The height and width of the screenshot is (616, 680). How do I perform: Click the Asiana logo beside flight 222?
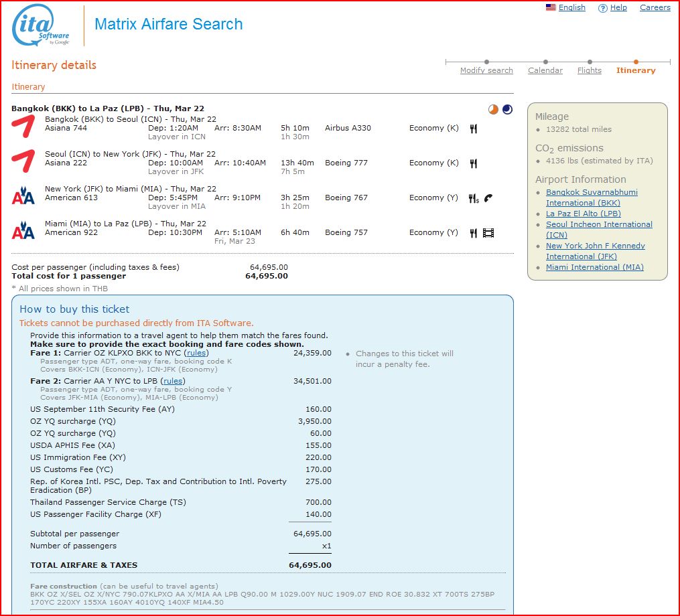click(23, 161)
